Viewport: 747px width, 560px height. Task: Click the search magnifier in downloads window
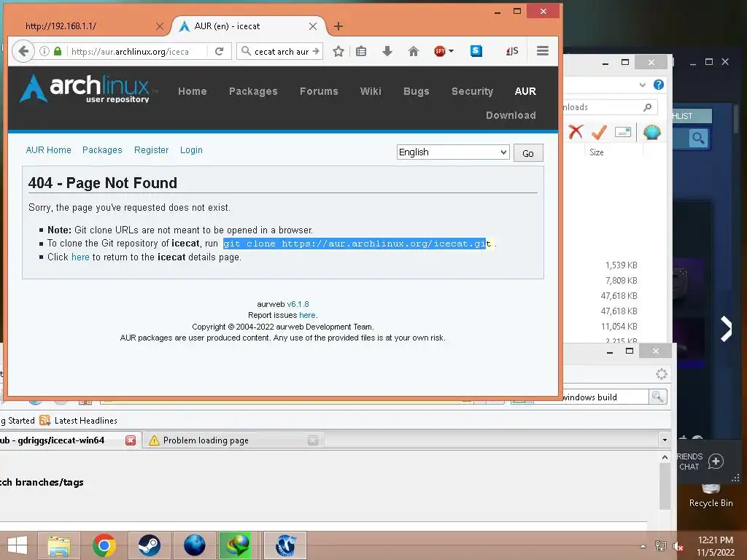[647, 107]
